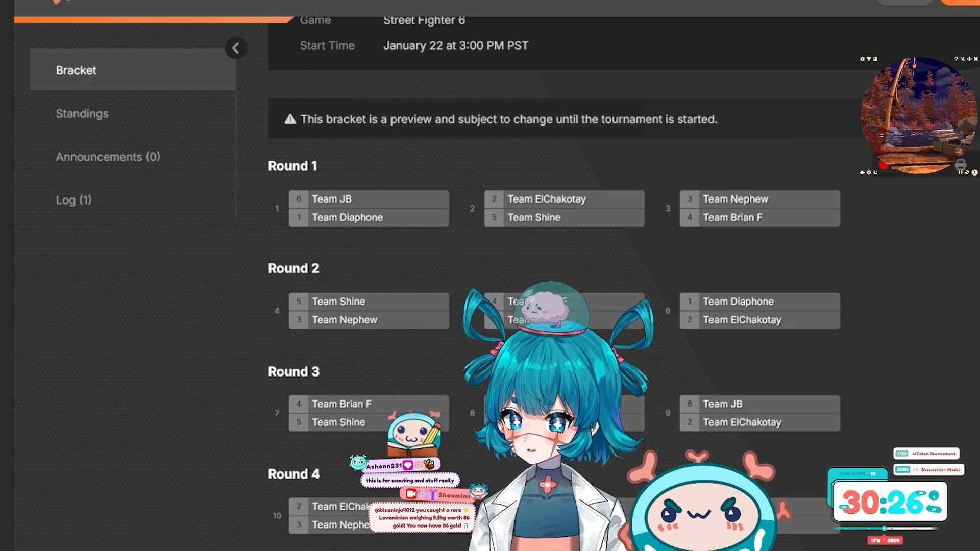Viewport: 980px width, 551px height.
Task: Click Team Diaphone in Round 1
Action: click(x=347, y=217)
